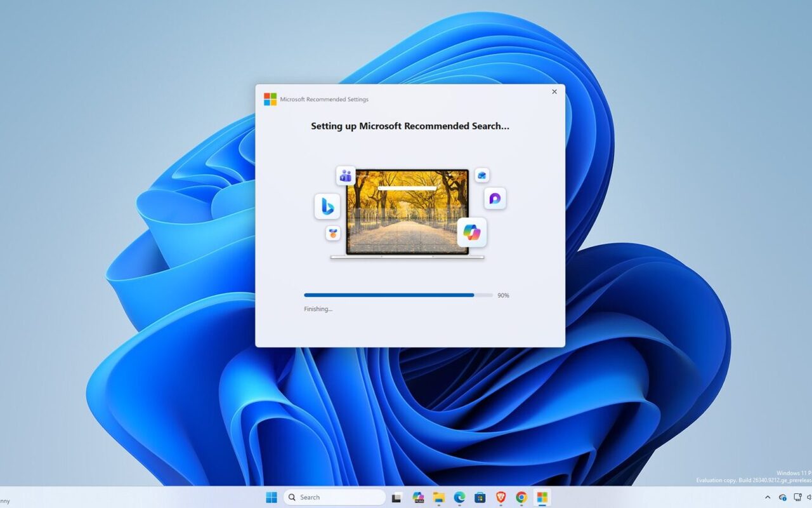Open Microsoft Store from the taskbar
The width and height of the screenshot is (812, 508).
pyautogui.click(x=480, y=497)
